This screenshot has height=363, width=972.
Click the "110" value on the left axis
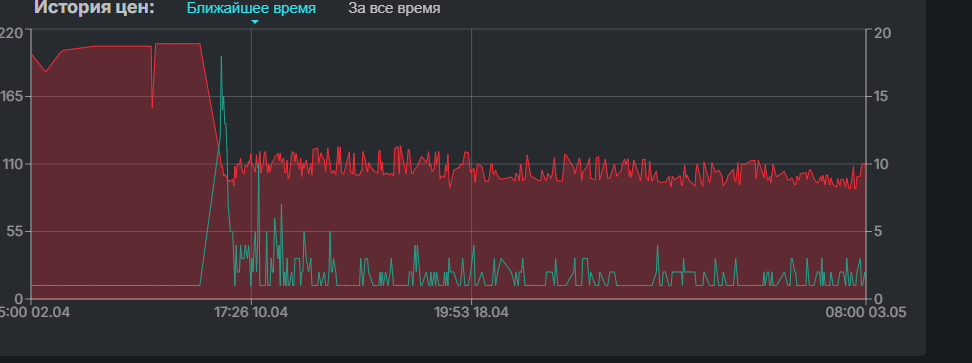coord(12,164)
